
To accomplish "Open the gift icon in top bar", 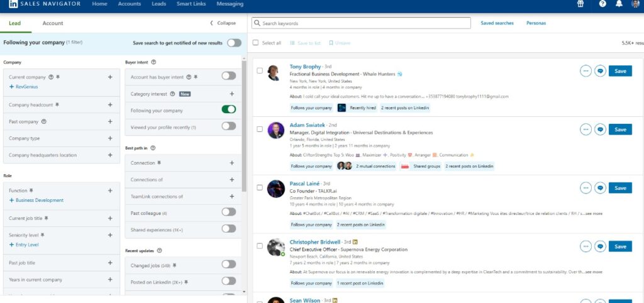I will (x=580, y=4).
